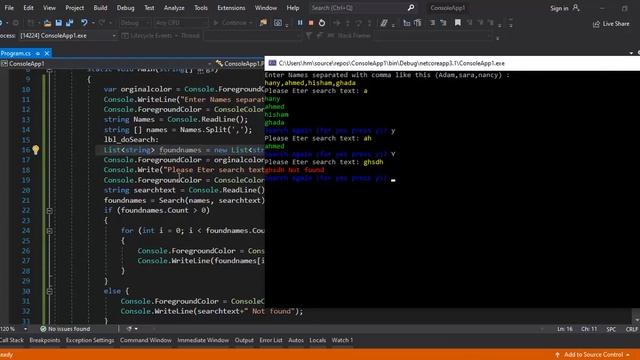
Task: Collapse the else block at line 30
Action: (x=49, y=291)
